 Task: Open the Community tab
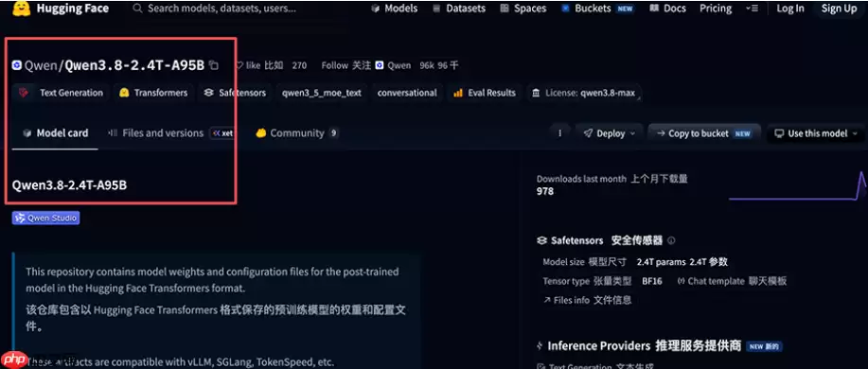click(296, 132)
